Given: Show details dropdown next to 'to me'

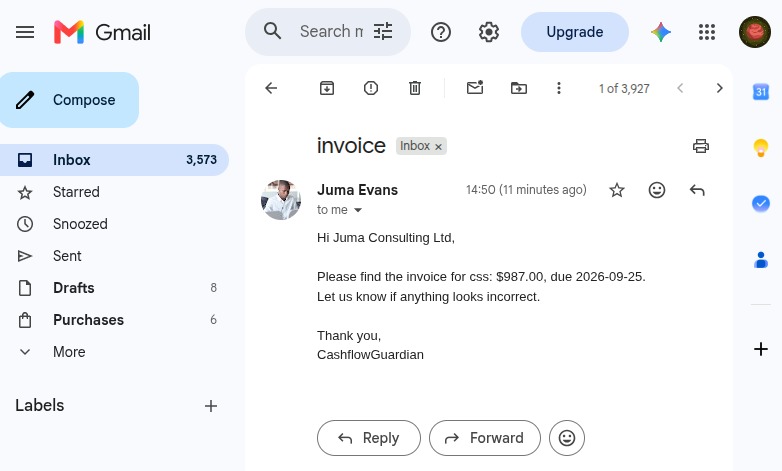Looking at the screenshot, I should (358, 210).
